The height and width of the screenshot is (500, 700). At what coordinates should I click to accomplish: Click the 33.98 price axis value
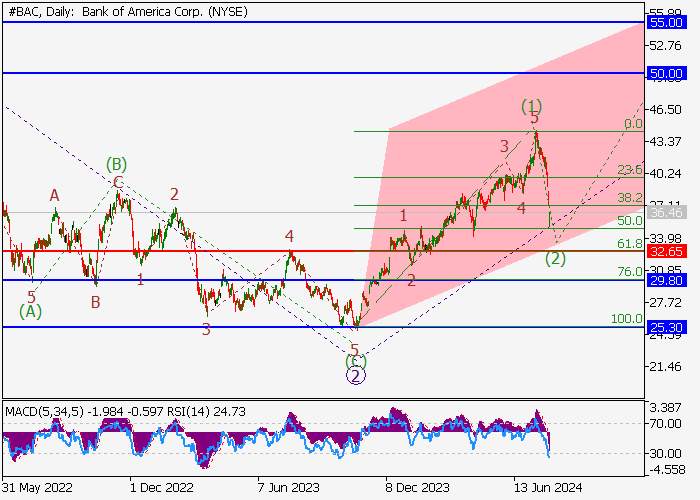(x=666, y=238)
